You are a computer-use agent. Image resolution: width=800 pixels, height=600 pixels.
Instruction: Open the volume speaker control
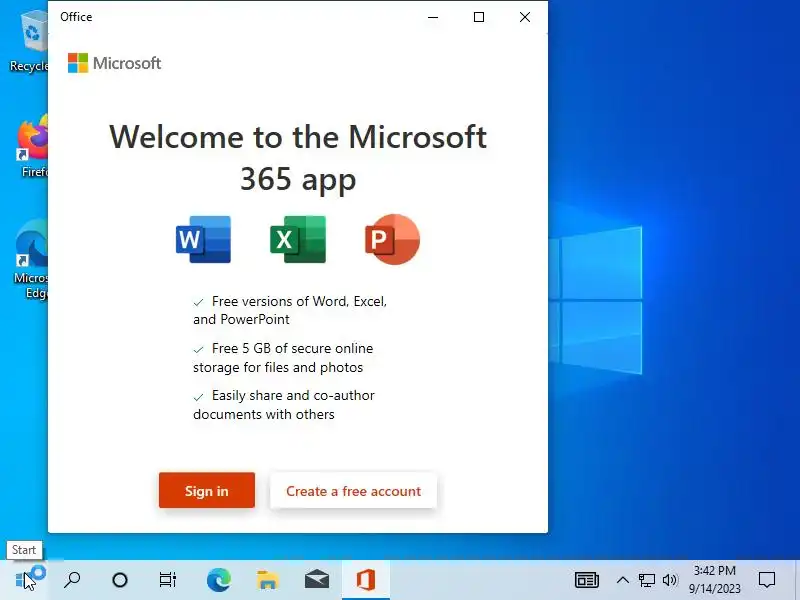coord(669,580)
